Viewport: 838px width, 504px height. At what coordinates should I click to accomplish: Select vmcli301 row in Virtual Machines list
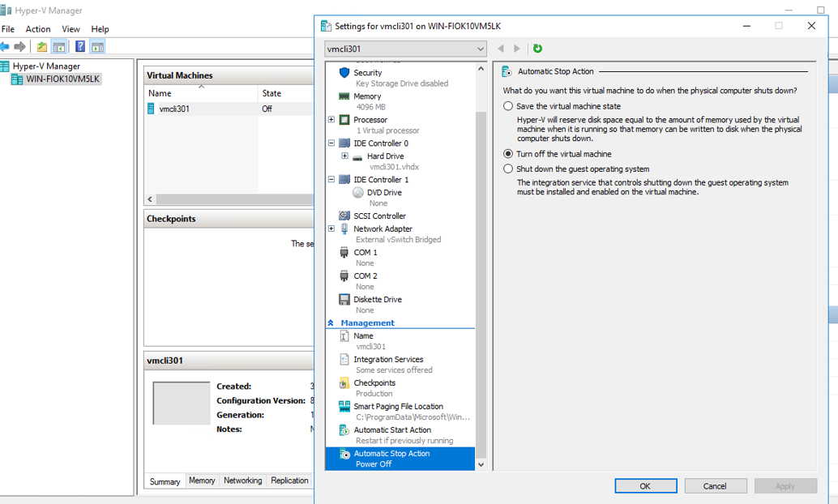[230, 109]
